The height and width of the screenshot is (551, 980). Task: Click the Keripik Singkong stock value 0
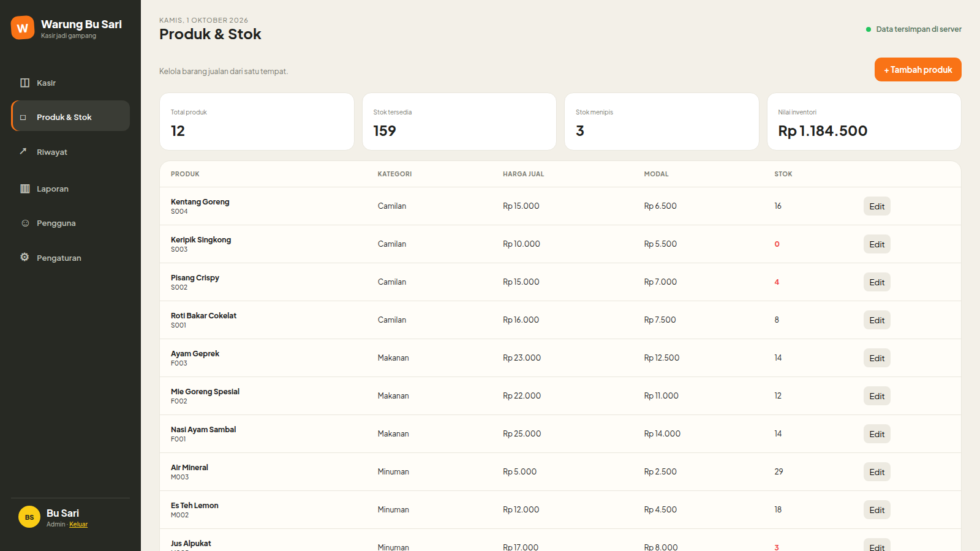click(x=777, y=244)
